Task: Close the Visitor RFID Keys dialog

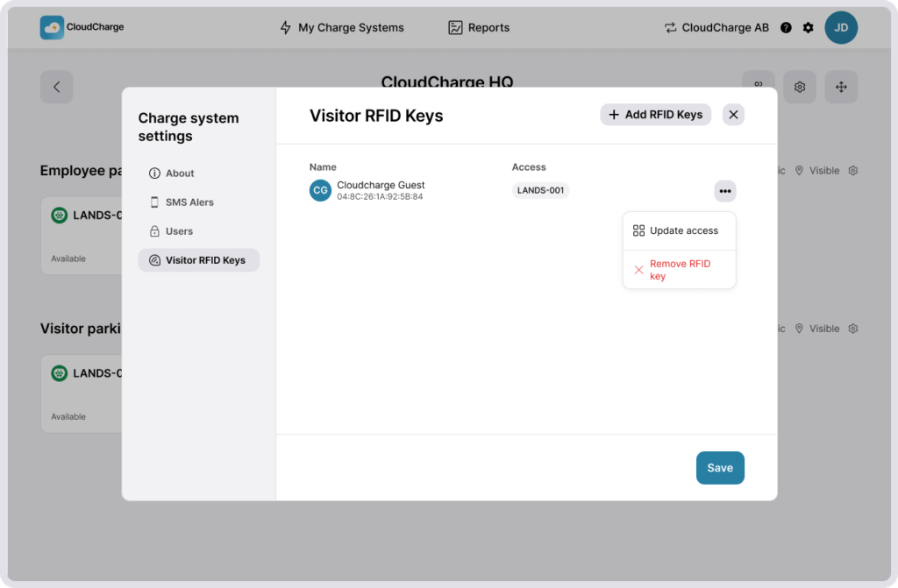Action: click(x=734, y=115)
